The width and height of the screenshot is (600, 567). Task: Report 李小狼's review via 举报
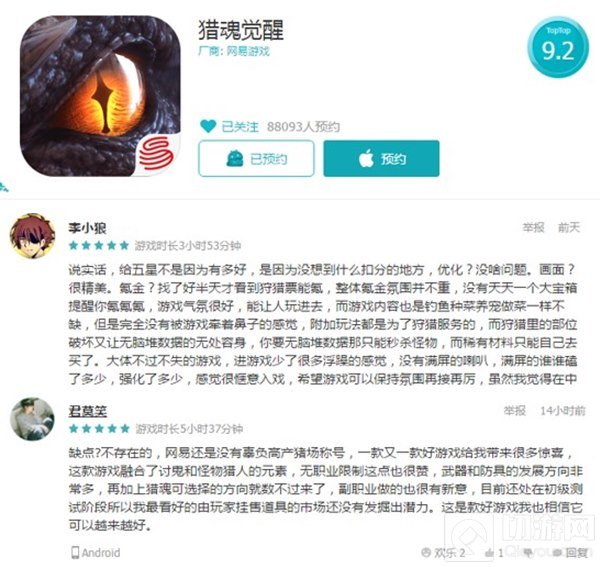pyautogui.click(x=533, y=228)
